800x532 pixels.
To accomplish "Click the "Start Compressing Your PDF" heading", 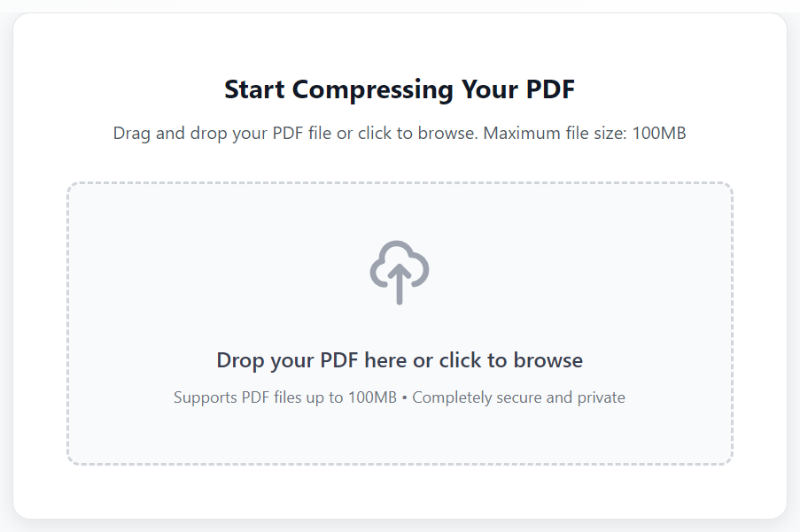I will (x=400, y=89).
